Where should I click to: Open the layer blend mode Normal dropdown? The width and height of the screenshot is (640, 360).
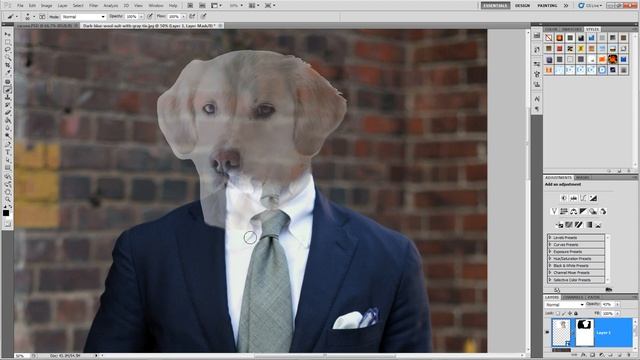click(564, 304)
